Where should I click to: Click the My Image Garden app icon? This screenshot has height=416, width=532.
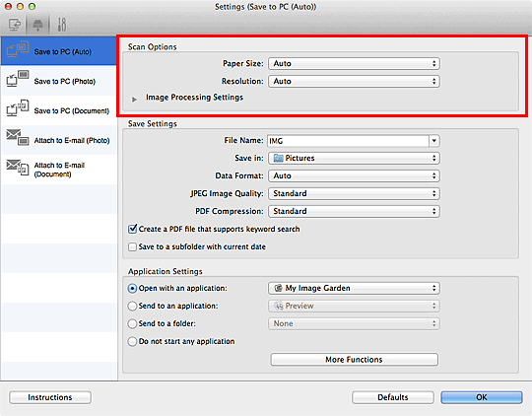click(278, 288)
